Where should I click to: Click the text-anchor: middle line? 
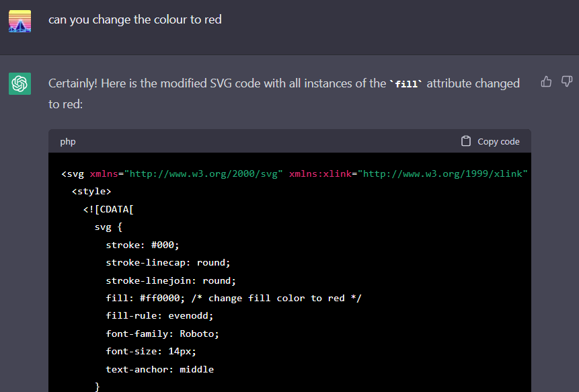(160, 370)
